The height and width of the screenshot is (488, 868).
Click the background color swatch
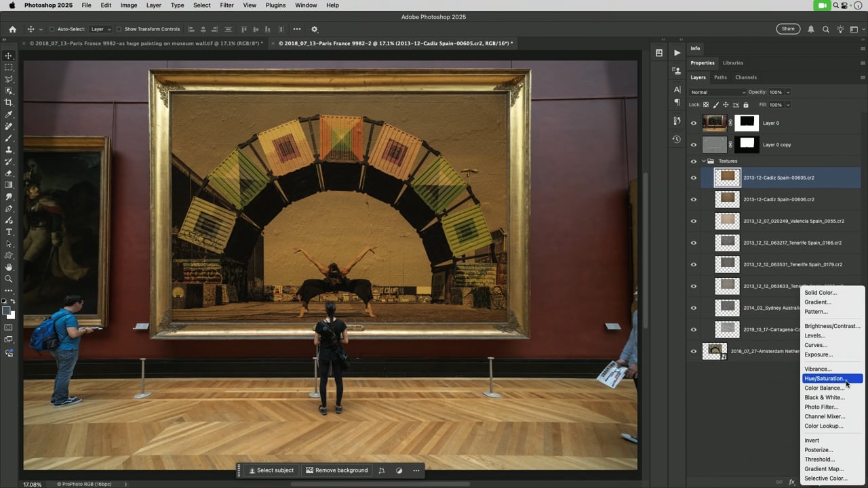click(x=10, y=315)
